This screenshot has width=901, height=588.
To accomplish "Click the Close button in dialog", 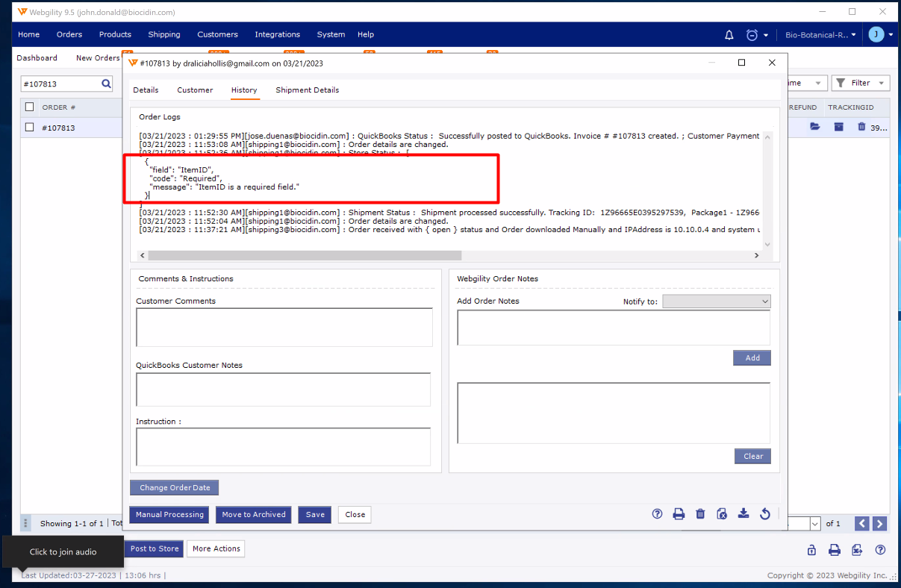I will click(x=355, y=515).
